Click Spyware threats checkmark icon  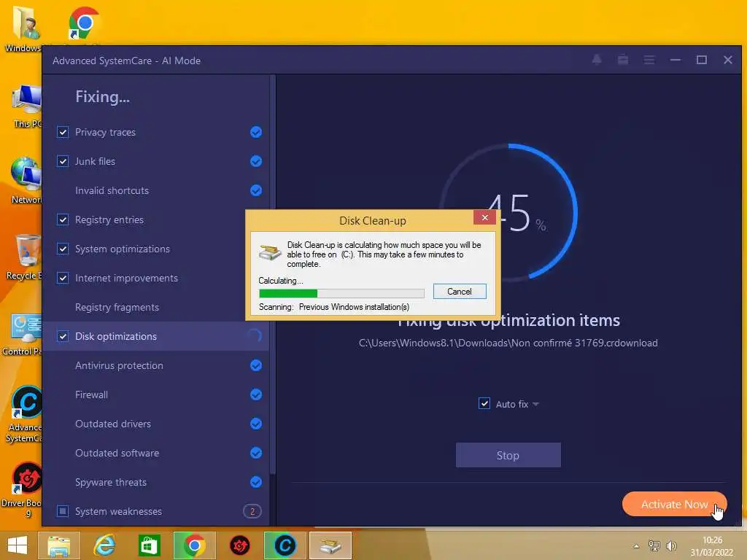point(256,482)
